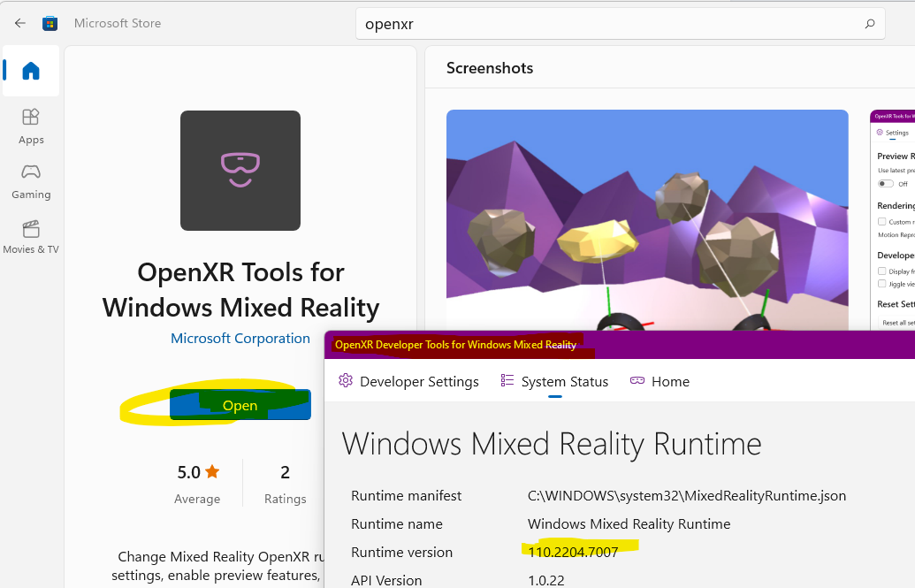Click the store search field with openxr
Viewport: 915px width, 588px height.
click(621, 24)
